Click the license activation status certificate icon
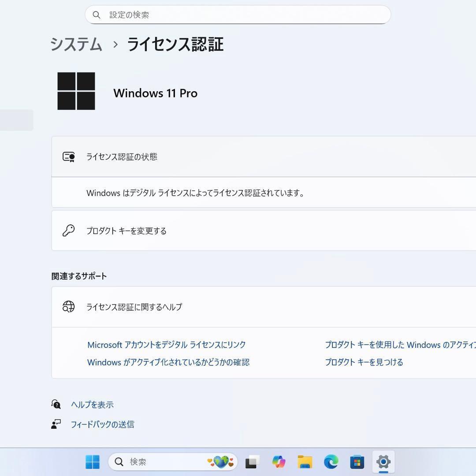 (69, 157)
